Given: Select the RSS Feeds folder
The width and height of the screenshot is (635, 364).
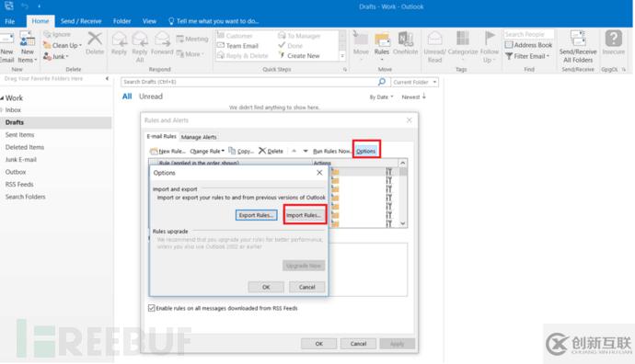Looking at the screenshot, I should (19, 185).
